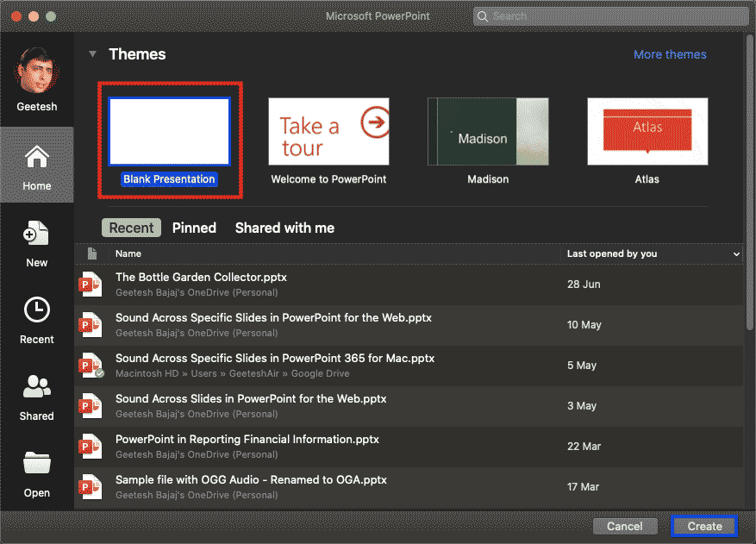
Task: Open the Last opened by you sort dropdown
Action: pos(736,254)
